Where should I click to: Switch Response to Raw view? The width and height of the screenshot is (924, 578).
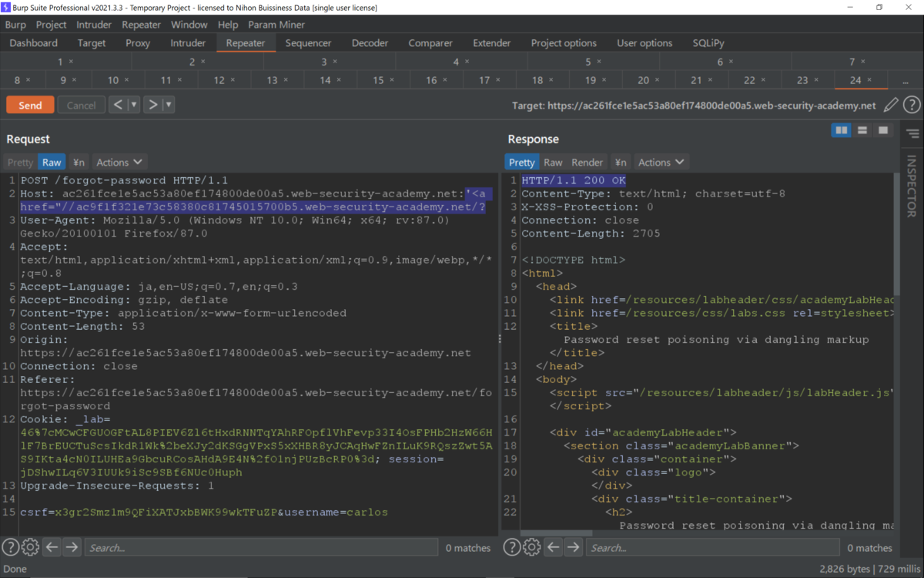(553, 162)
